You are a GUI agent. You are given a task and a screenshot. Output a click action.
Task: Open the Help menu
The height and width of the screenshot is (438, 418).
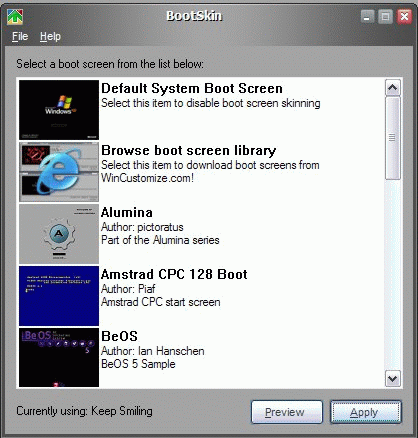pyautogui.click(x=50, y=36)
